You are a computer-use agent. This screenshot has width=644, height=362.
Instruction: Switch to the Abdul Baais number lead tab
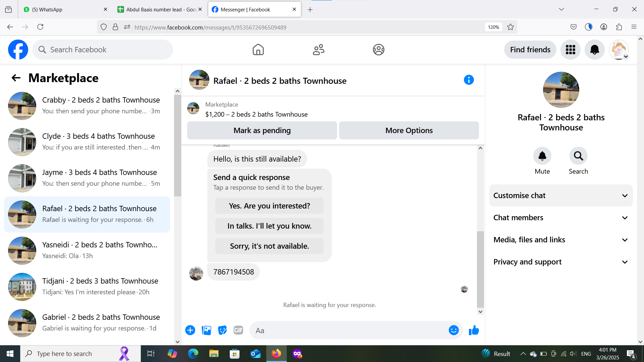coord(160,9)
